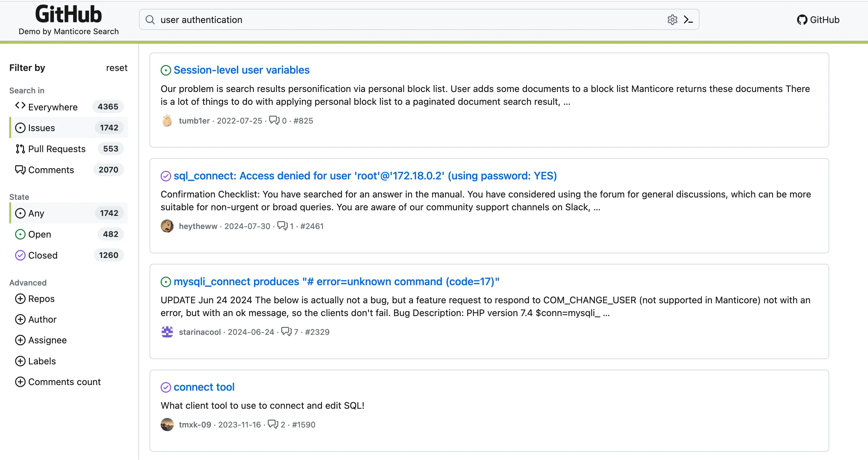The width and height of the screenshot is (868, 460).
Task: Open Session-level user variables issue link
Action: point(242,69)
